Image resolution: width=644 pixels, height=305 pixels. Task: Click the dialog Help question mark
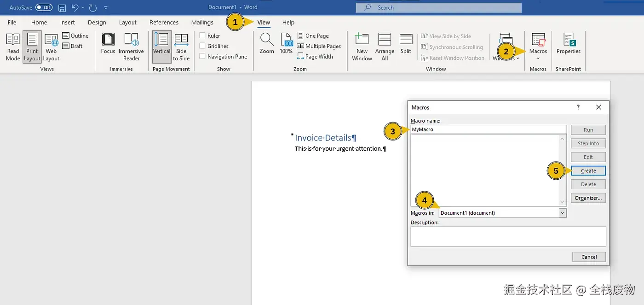(x=578, y=107)
